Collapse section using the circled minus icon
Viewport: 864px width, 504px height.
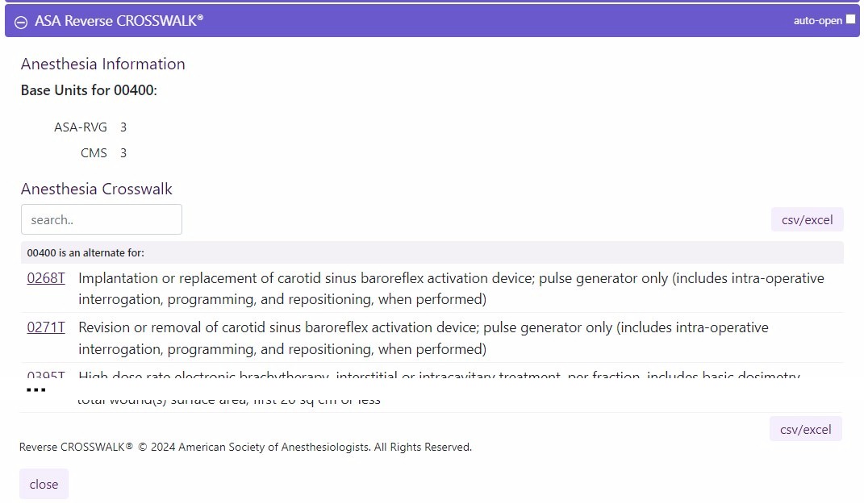(21, 22)
